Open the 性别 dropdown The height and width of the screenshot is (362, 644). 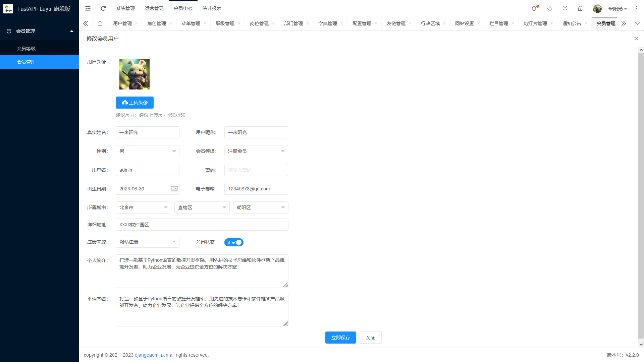tap(147, 151)
